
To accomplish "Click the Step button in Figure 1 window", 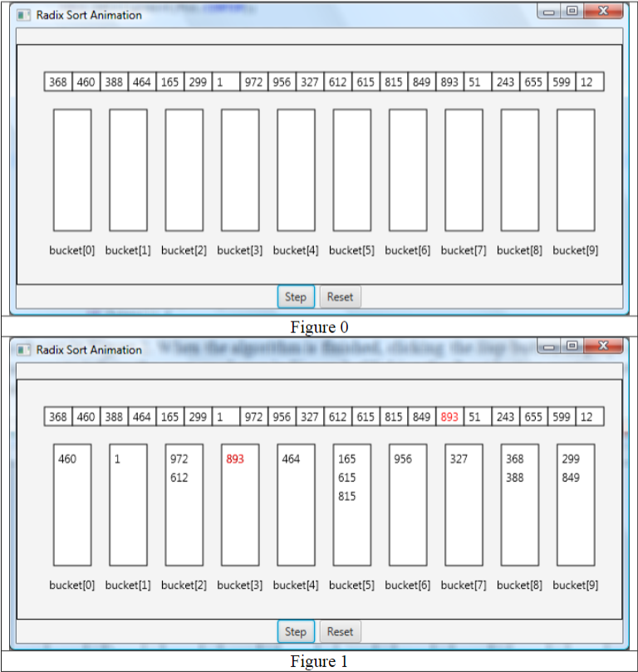I will (296, 631).
